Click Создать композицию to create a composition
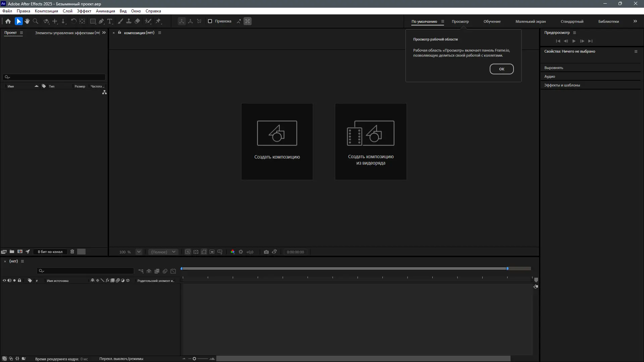This screenshot has width=644, height=362. 277,141
